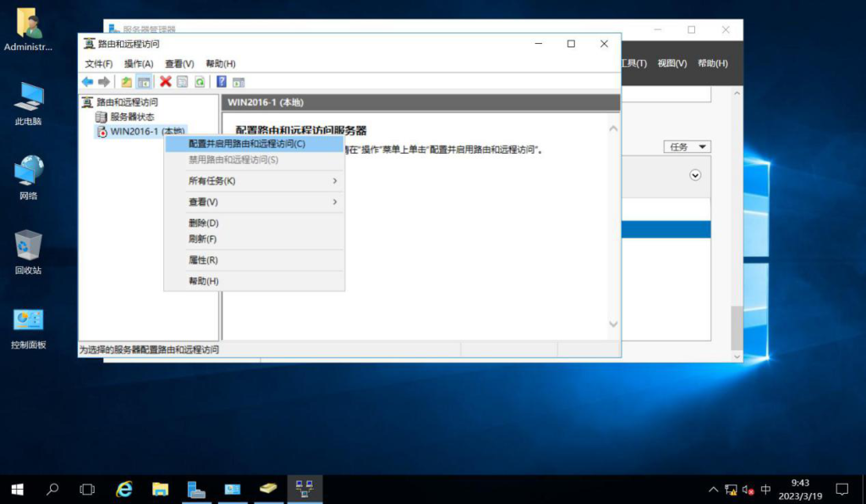Close the 路由和远程访问 window
The image size is (866, 504).
[604, 44]
